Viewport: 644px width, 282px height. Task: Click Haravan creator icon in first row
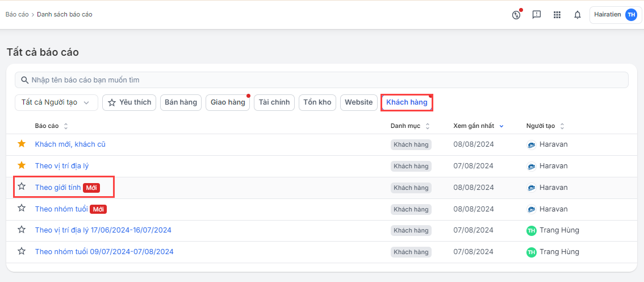(x=532, y=144)
